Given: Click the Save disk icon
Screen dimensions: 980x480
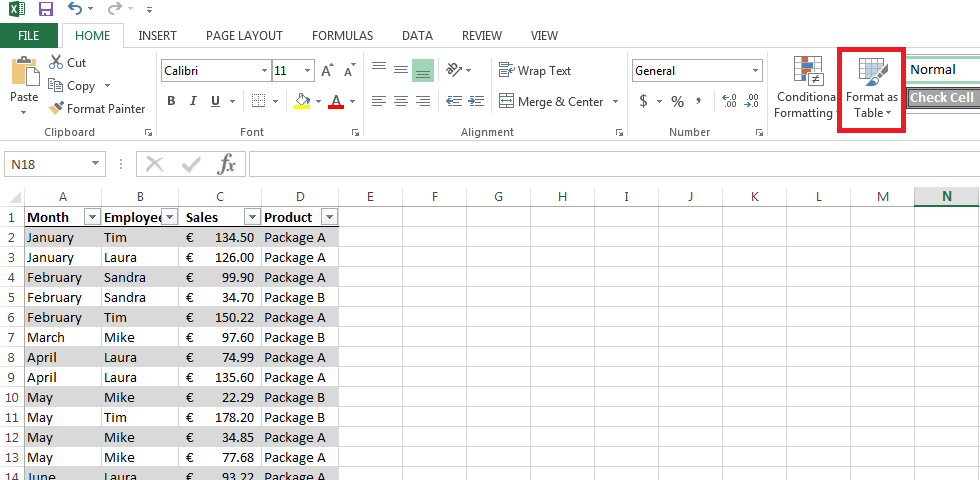Looking at the screenshot, I should [46, 10].
